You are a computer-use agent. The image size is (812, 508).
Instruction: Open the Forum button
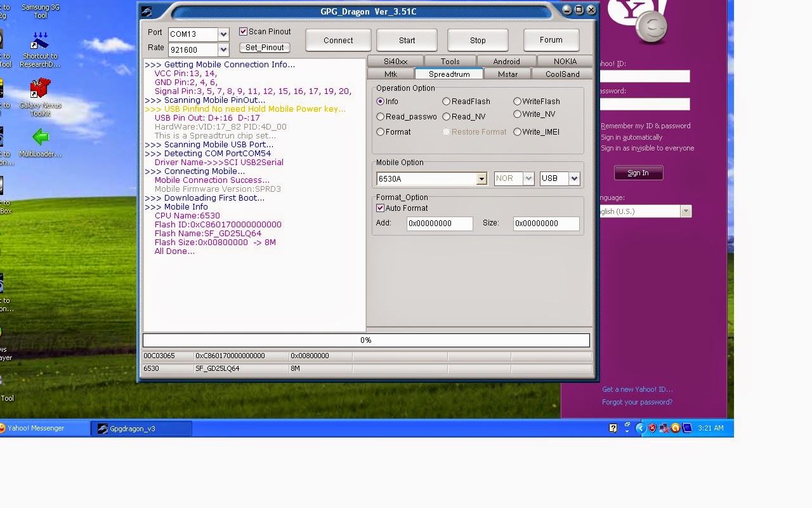point(551,40)
